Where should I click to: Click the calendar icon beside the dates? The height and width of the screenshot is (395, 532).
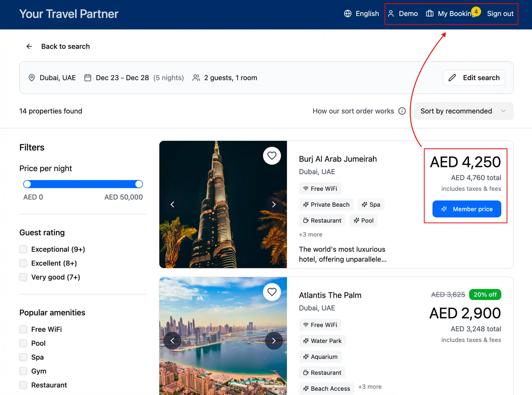(x=88, y=78)
